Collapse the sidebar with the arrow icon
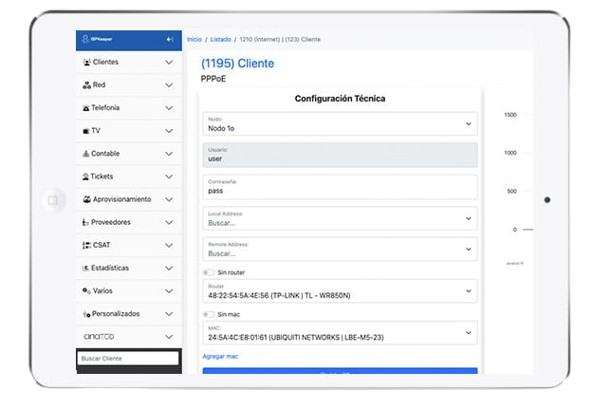Screen dimensions: 610x409 point(170,39)
